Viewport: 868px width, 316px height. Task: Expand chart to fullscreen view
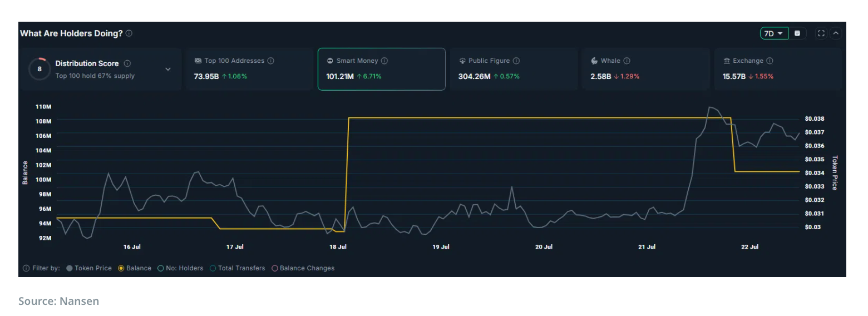pos(821,33)
